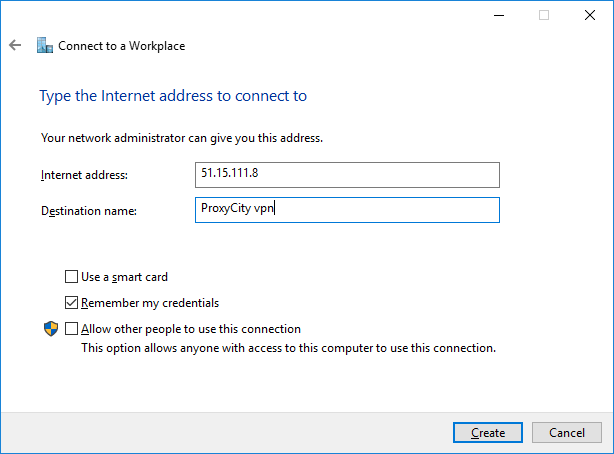
Task: Click the "Connect to a Workplace" title text
Action: [x=121, y=45]
